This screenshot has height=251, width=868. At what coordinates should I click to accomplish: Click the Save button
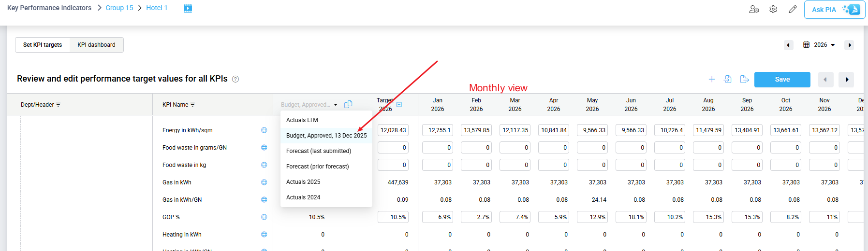coord(782,80)
